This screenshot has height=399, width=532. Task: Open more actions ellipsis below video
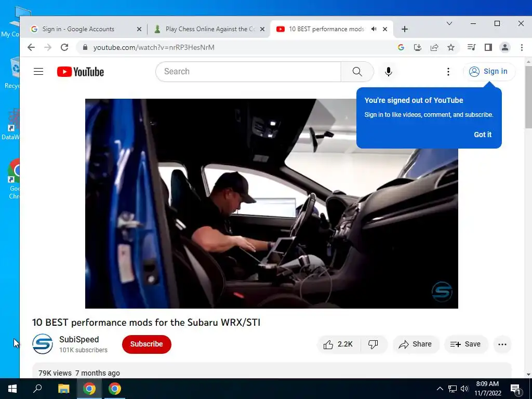pyautogui.click(x=502, y=344)
